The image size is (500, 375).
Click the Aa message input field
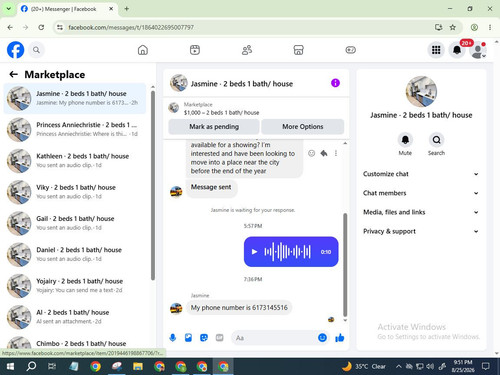pos(273,338)
